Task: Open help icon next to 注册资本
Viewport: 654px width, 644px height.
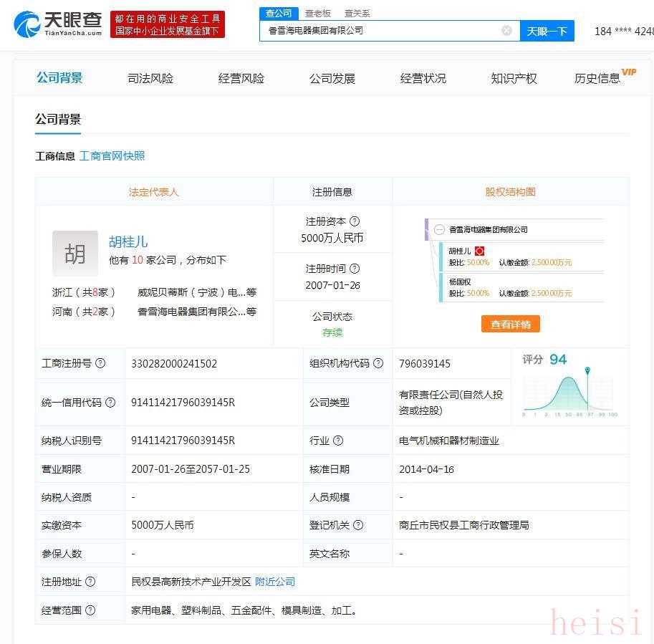Action: (x=355, y=221)
